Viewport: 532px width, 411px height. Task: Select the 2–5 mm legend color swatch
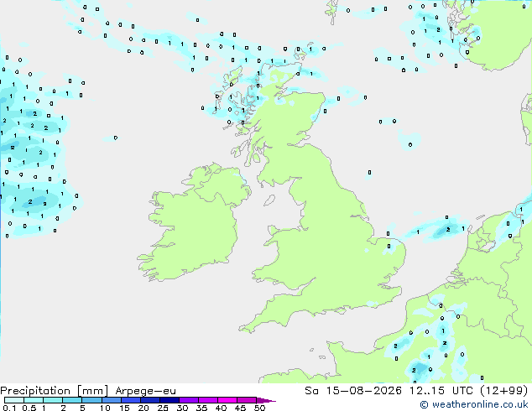click(x=72, y=400)
